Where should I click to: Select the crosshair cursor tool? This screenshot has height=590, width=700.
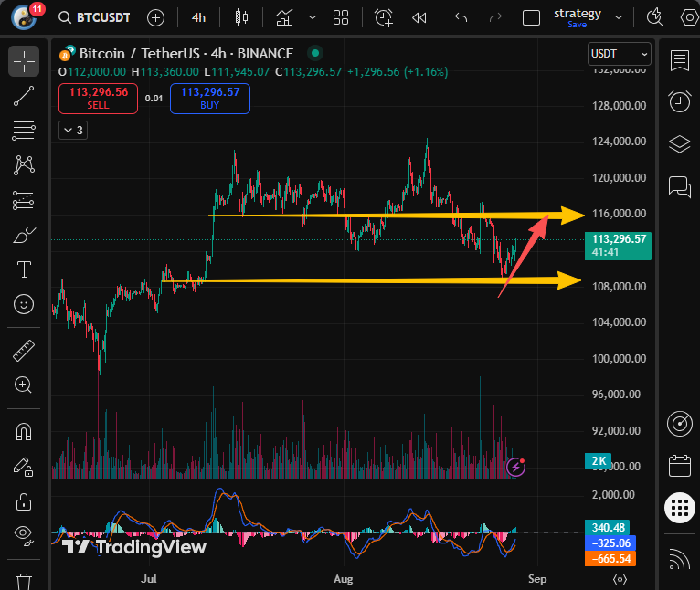click(24, 61)
